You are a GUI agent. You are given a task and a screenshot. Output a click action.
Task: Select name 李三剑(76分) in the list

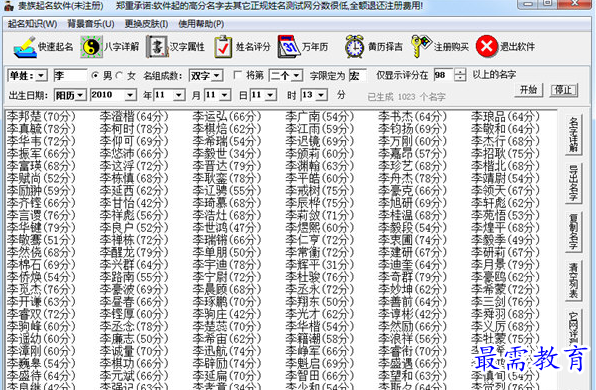click(x=505, y=302)
